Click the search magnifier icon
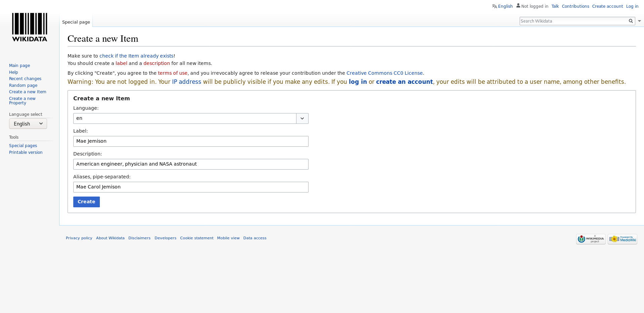 [631, 21]
